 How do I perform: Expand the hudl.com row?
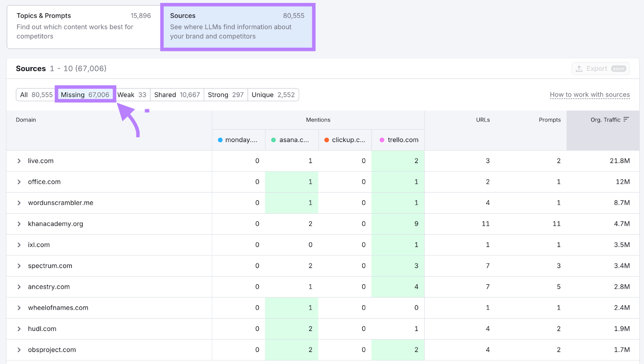pyautogui.click(x=19, y=329)
